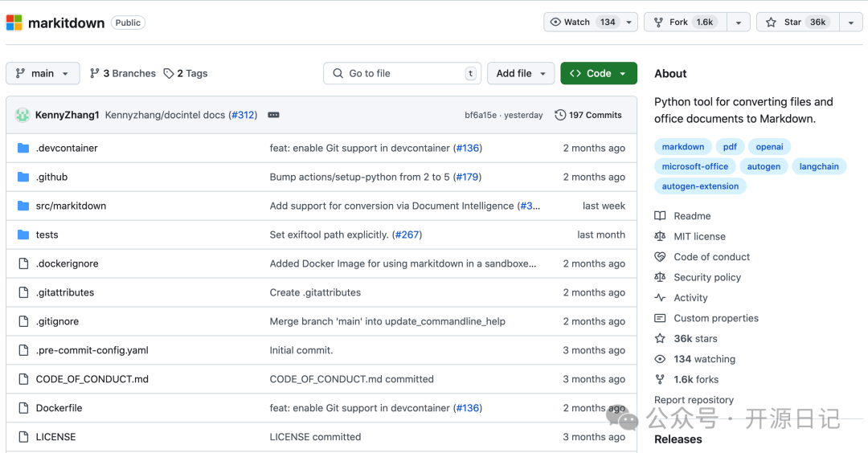Open the Code of conduct link

tap(712, 257)
